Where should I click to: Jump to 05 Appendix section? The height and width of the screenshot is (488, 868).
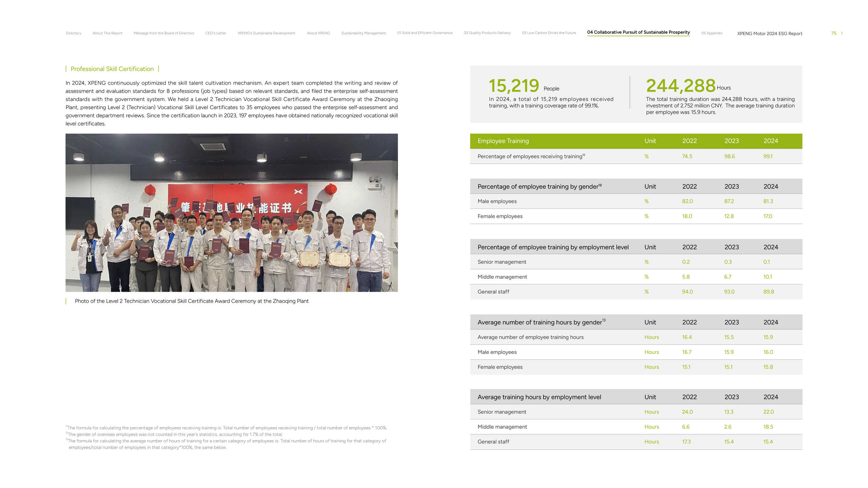(711, 33)
